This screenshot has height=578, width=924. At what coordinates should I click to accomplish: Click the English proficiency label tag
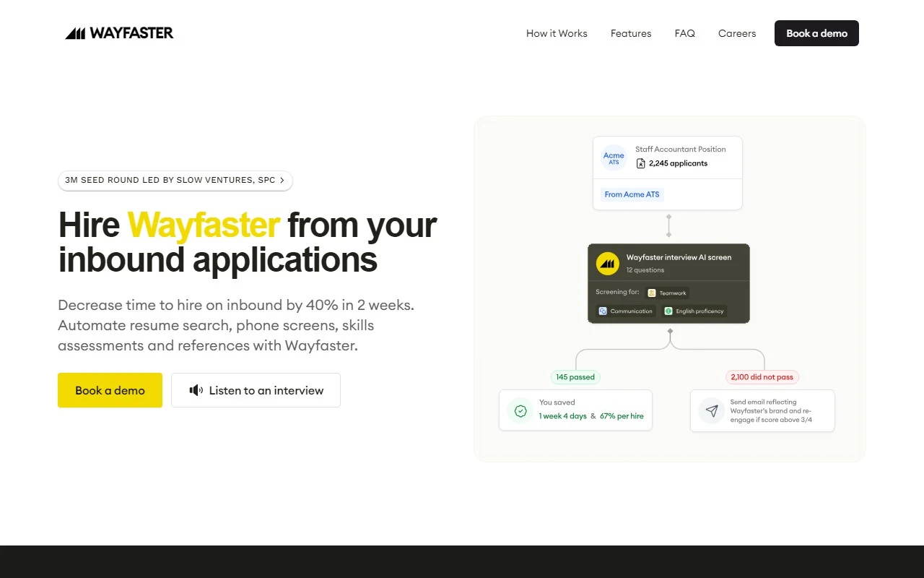[694, 311]
